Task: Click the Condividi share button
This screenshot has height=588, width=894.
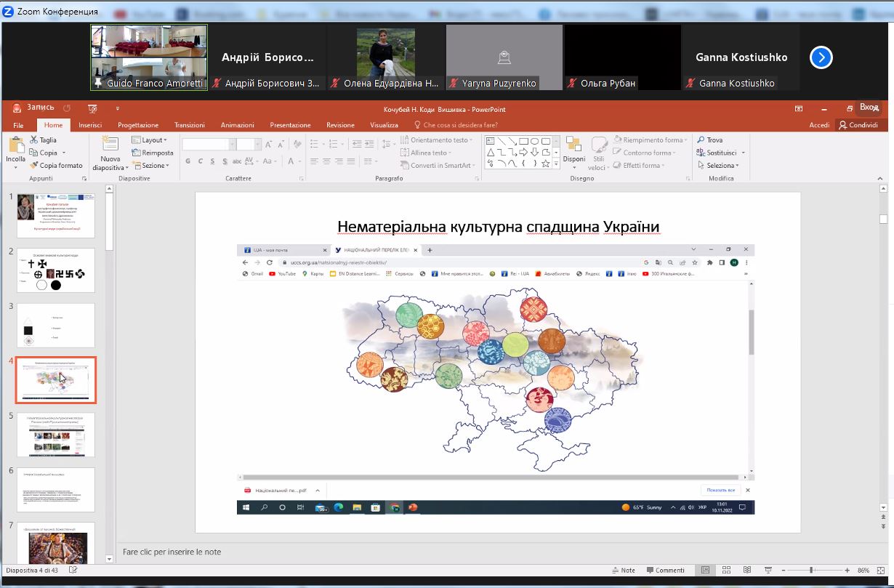Action: point(858,125)
